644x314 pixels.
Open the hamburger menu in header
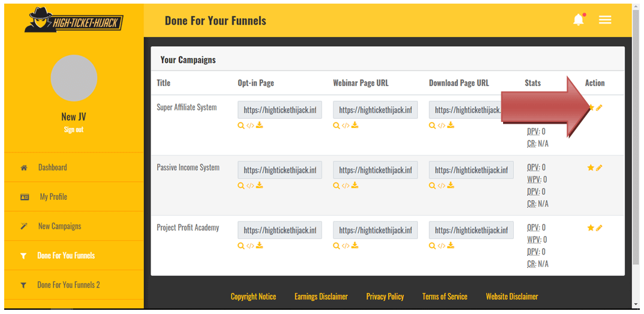pos(605,20)
